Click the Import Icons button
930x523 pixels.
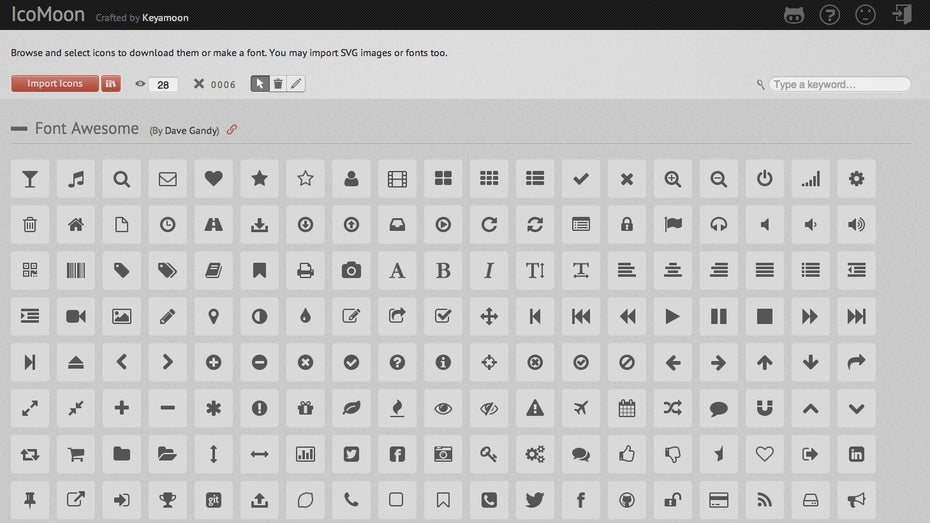tap(55, 84)
